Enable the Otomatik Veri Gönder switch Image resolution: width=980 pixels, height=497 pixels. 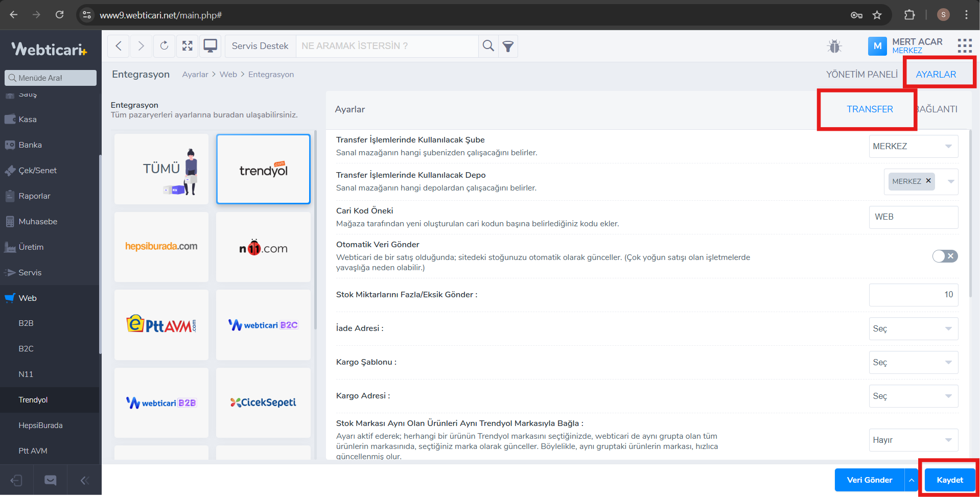(x=944, y=256)
